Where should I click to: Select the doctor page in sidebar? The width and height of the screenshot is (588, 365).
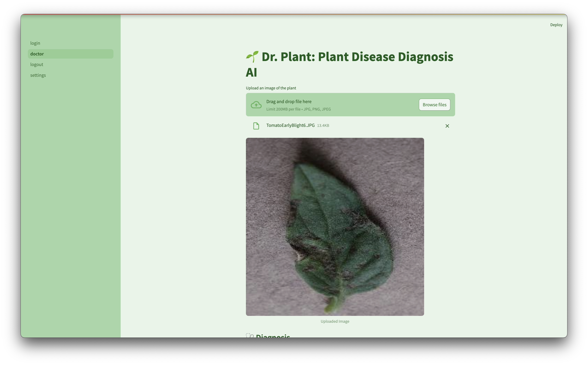[37, 54]
